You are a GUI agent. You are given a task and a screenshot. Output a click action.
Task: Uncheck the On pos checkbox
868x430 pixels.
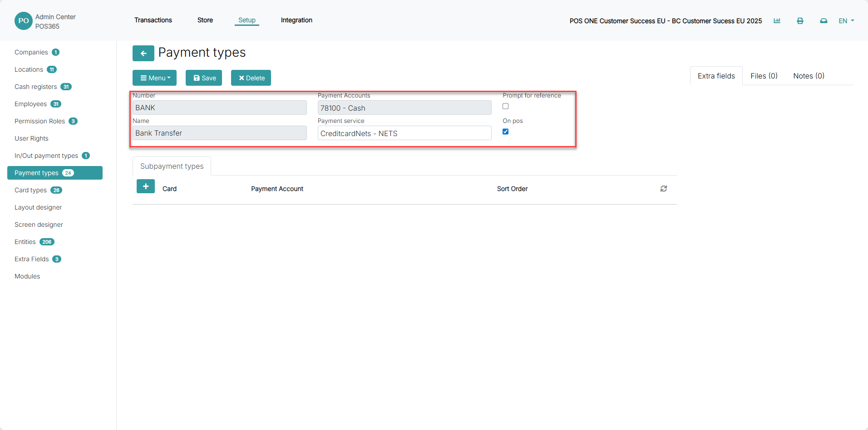coord(505,132)
